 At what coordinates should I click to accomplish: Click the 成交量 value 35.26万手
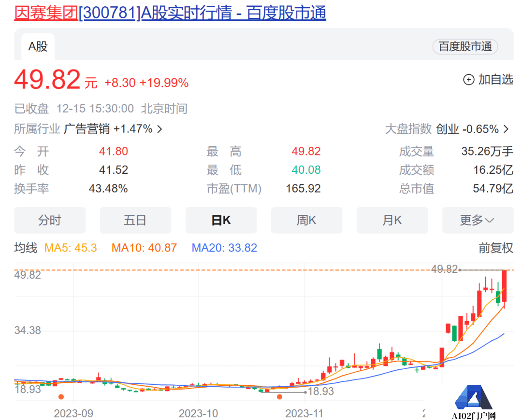pyautogui.click(x=487, y=151)
